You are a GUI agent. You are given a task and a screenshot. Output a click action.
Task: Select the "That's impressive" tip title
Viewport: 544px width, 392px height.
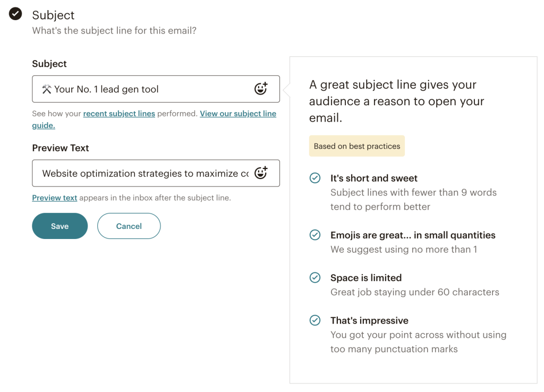369,320
